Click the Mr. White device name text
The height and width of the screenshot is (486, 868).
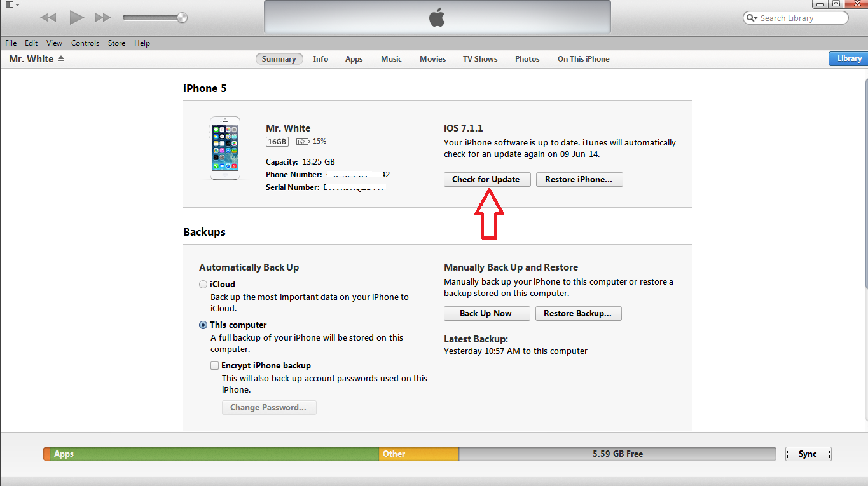[x=288, y=128]
